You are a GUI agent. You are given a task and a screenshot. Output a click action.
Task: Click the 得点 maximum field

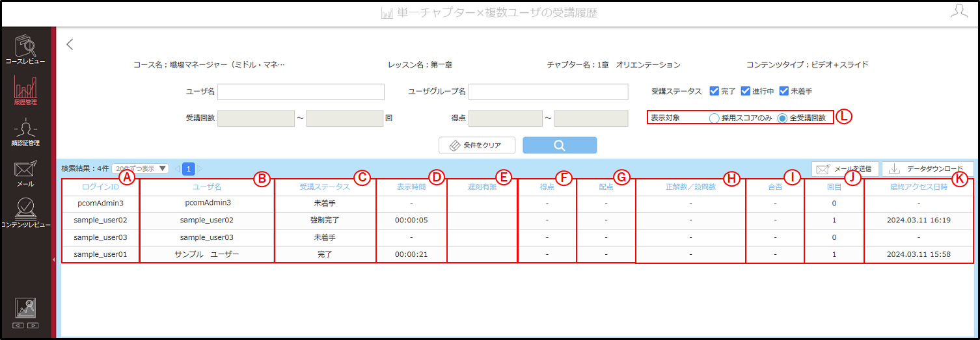(591, 118)
